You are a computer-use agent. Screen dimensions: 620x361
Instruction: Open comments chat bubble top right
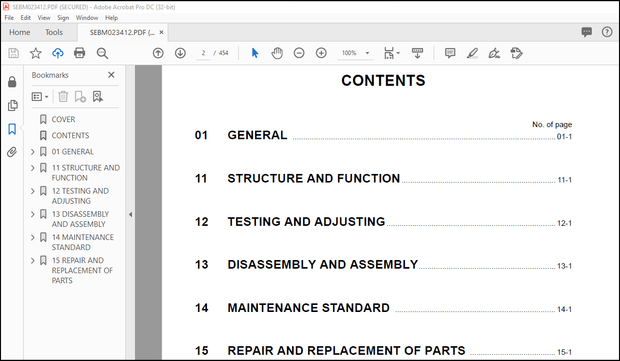coord(586,32)
